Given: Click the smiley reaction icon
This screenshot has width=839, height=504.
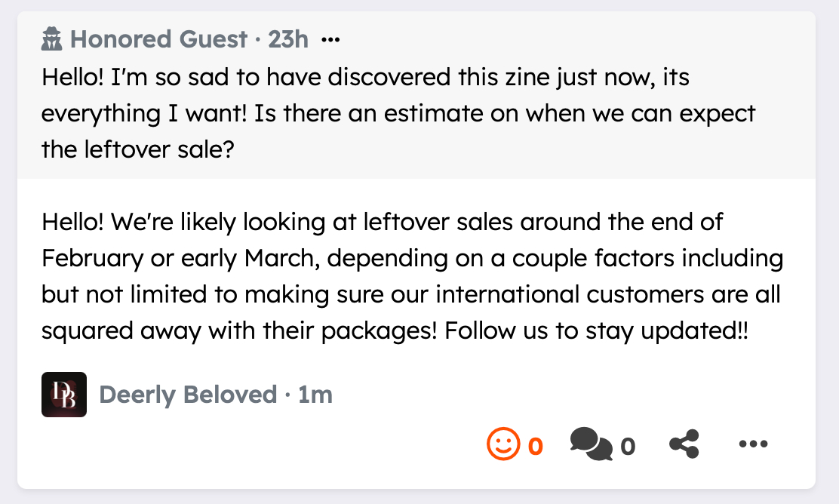Looking at the screenshot, I should click(503, 445).
